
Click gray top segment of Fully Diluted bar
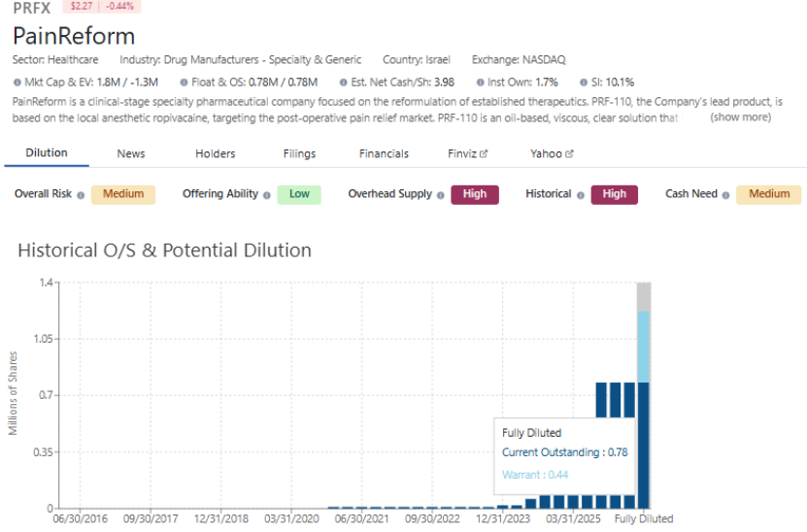(x=643, y=297)
